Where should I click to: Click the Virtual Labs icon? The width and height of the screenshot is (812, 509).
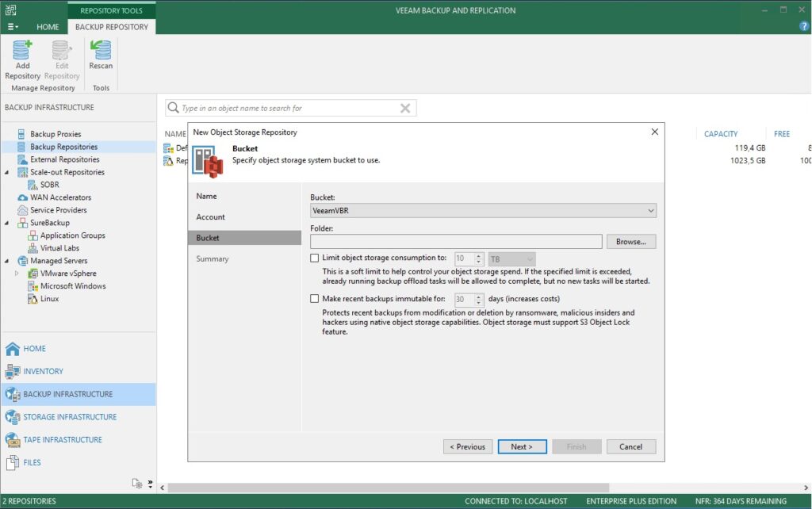pos(33,248)
